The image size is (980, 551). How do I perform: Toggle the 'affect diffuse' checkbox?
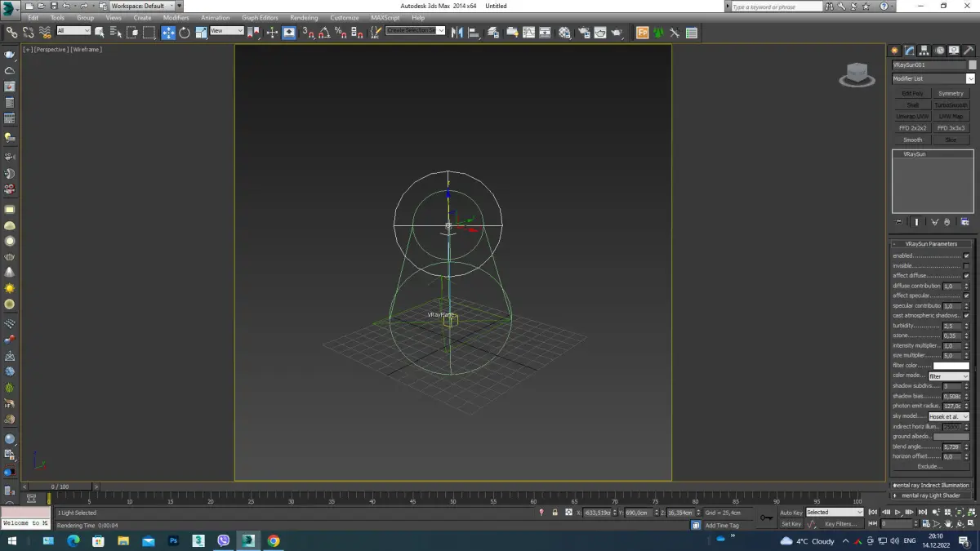tap(966, 276)
